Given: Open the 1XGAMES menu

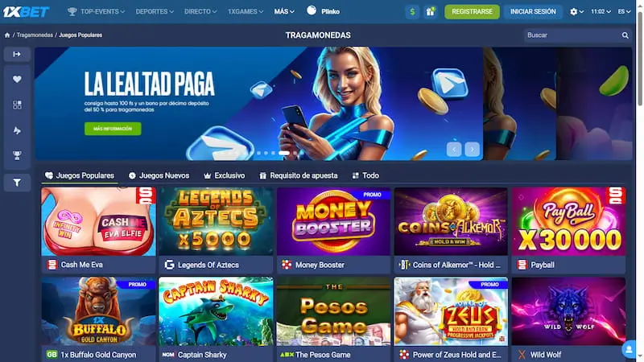Looking at the screenshot, I should [246, 12].
